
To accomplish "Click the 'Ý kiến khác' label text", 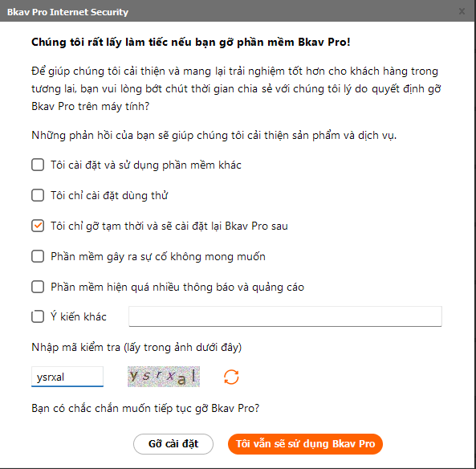I will [x=79, y=316].
